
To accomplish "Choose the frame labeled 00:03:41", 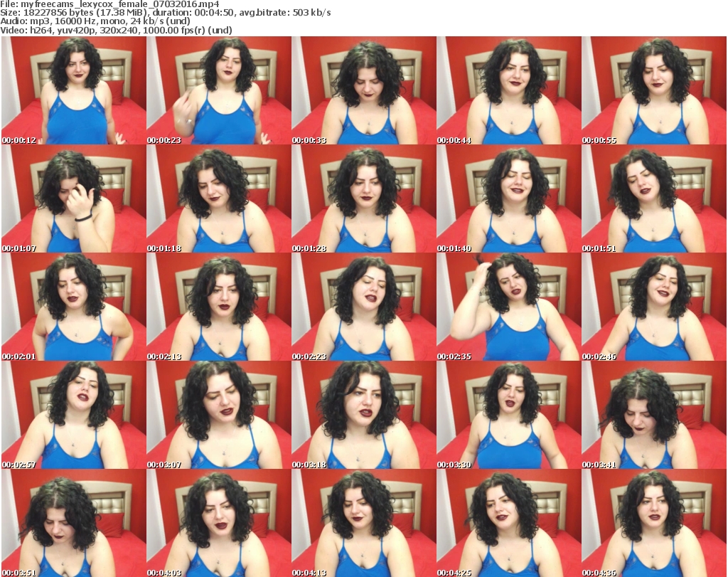I will coord(654,415).
